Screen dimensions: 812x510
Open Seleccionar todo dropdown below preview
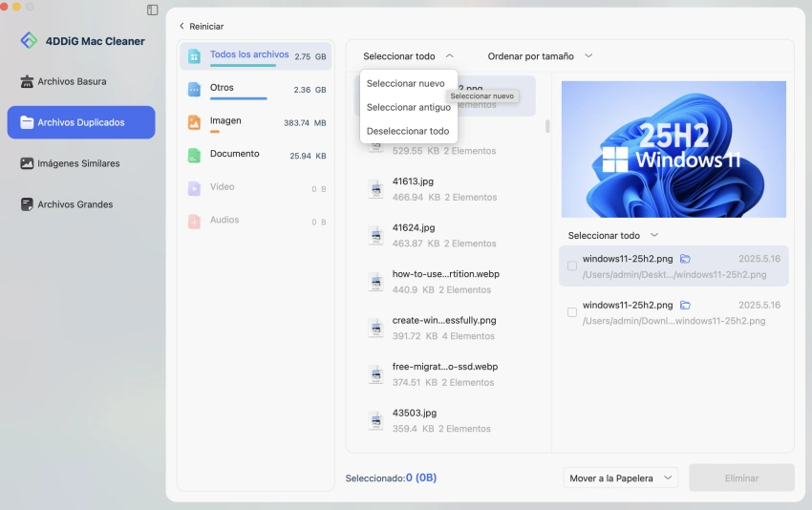pos(613,235)
